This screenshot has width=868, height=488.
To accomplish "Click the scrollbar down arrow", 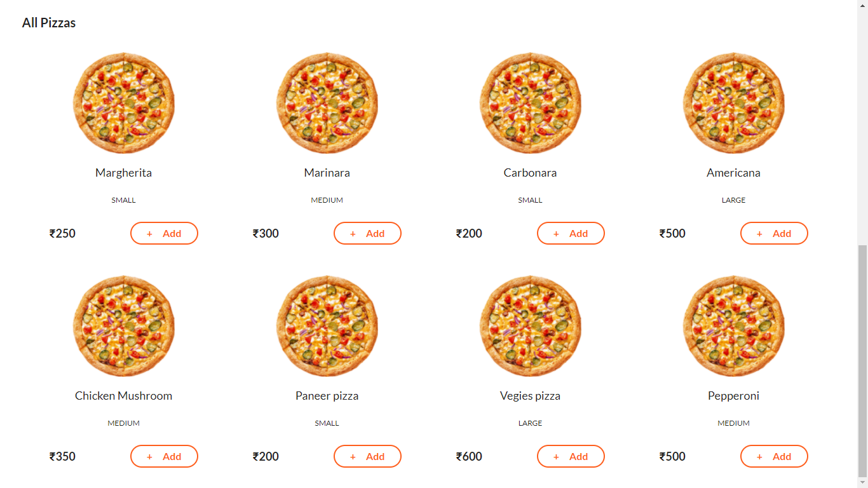I will 863,482.
